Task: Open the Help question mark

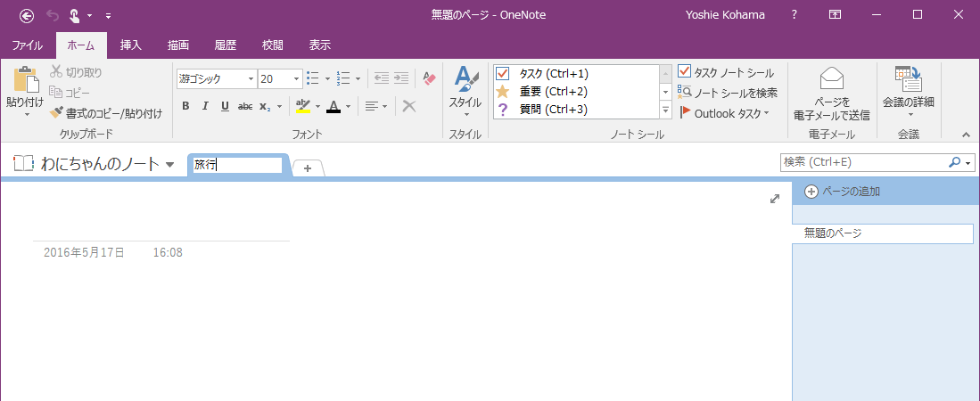Action: tap(794, 15)
